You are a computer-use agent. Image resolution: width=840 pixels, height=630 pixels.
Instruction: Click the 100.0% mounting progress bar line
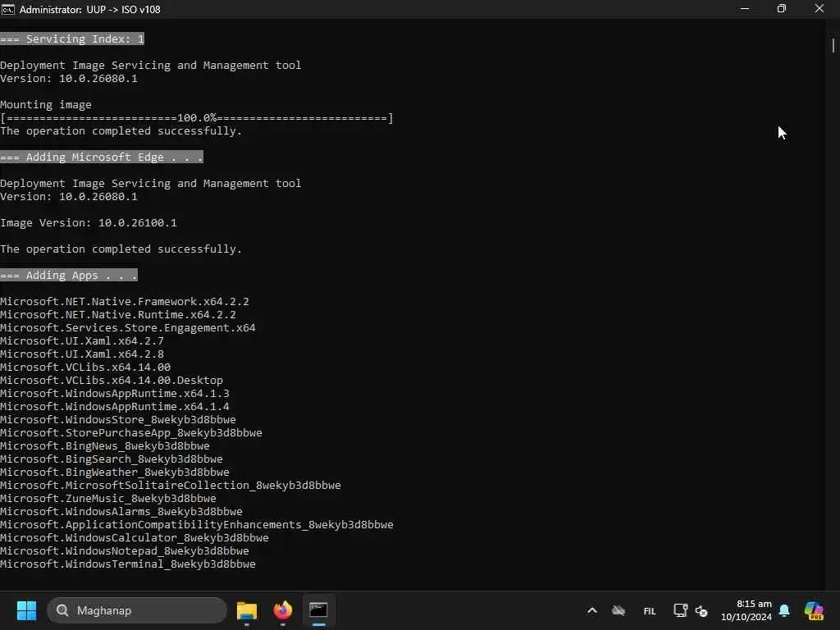click(x=197, y=118)
